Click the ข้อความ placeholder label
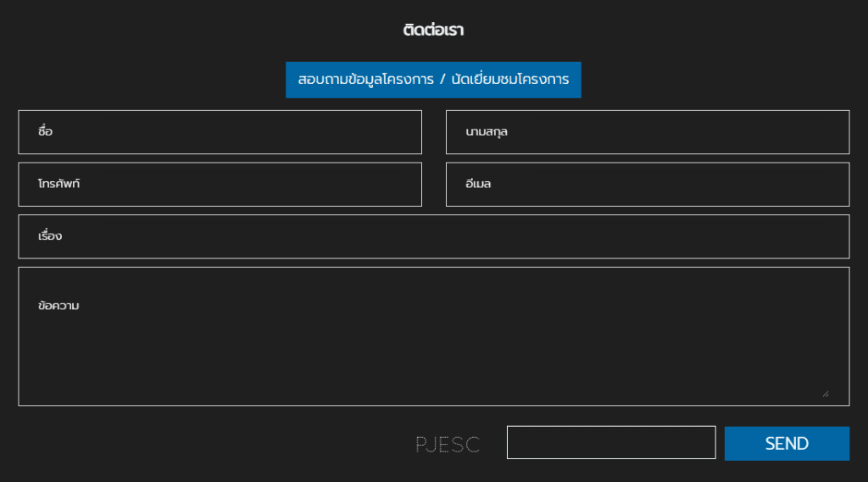 (58, 306)
